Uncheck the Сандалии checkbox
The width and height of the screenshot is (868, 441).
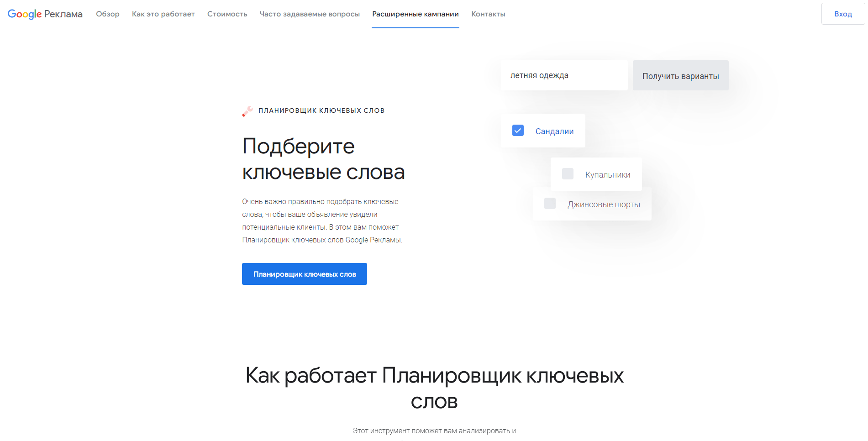(x=518, y=131)
